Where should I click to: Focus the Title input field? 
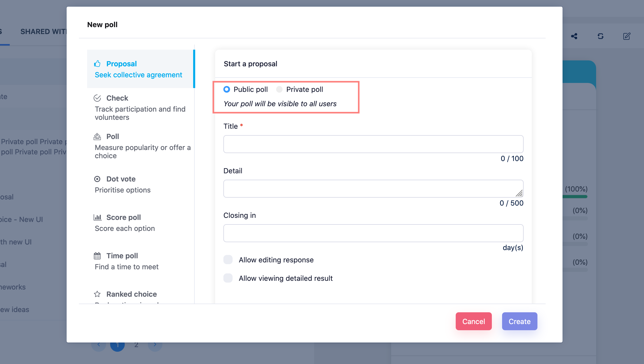(x=373, y=144)
